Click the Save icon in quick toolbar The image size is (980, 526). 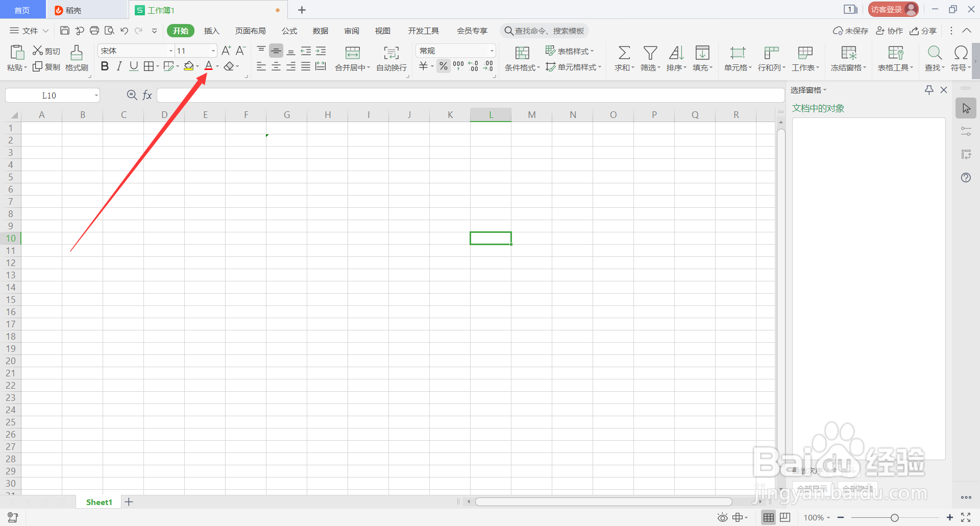point(65,31)
